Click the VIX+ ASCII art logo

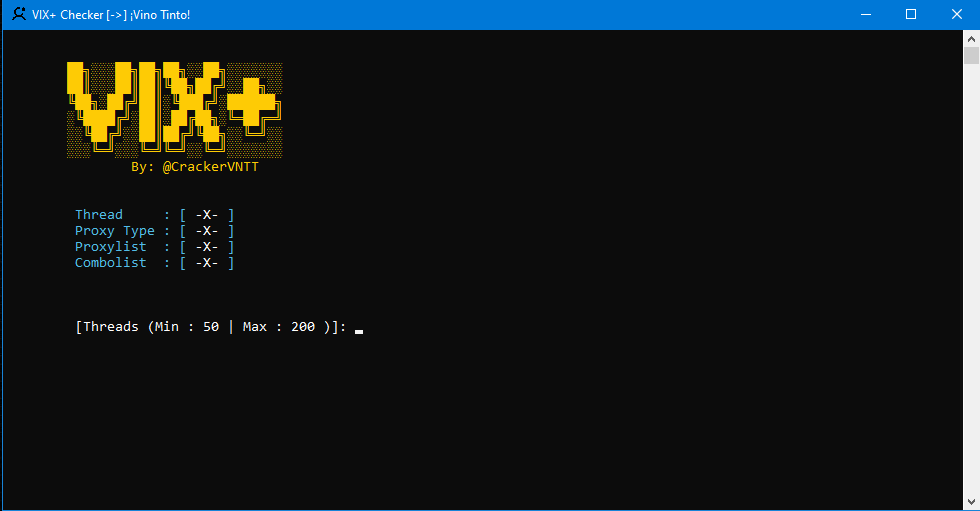(174, 109)
